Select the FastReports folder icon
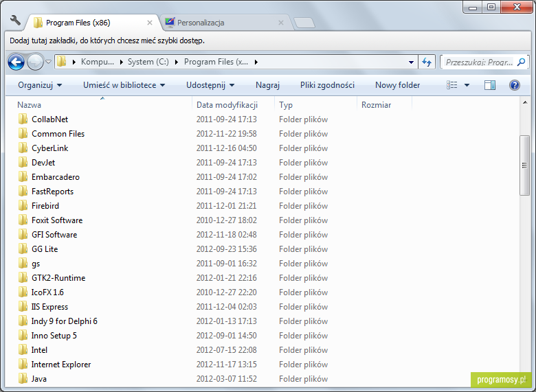536x392 pixels. tap(23, 192)
